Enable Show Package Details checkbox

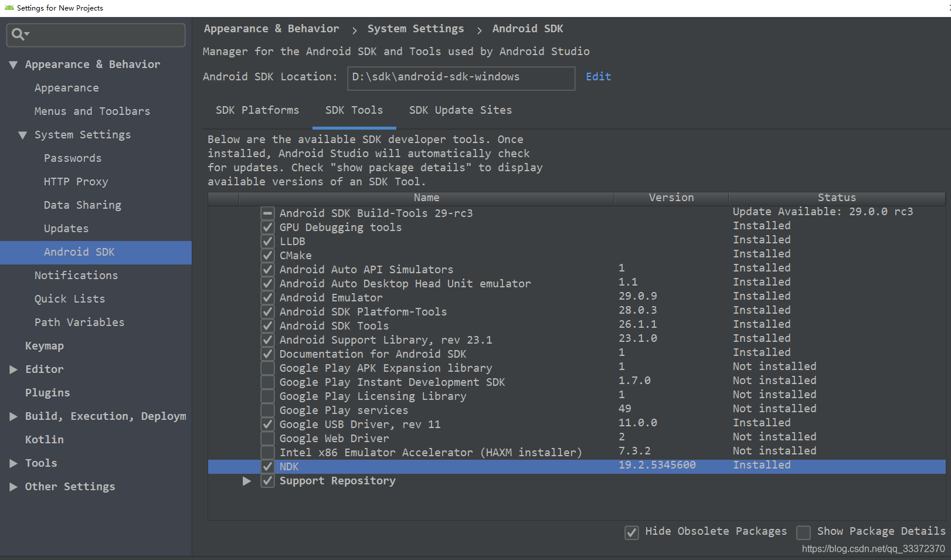pyautogui.click(x=803, y=532)
